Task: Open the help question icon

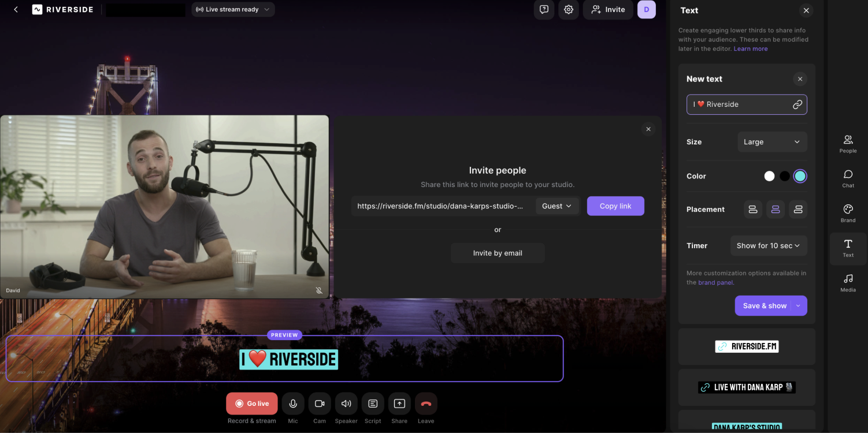Action: tap(544, 9)
